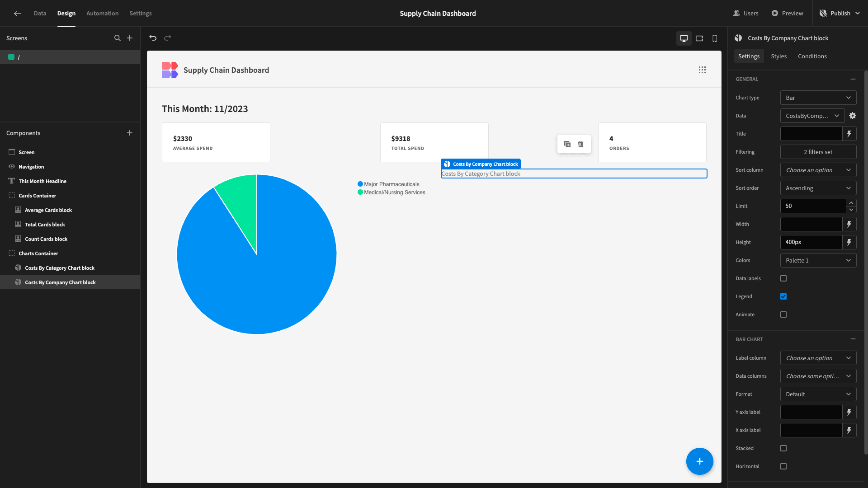Click the Title input field
Image resolution: width=868 pixels, height=488 pixels.
tap(811, 134)
